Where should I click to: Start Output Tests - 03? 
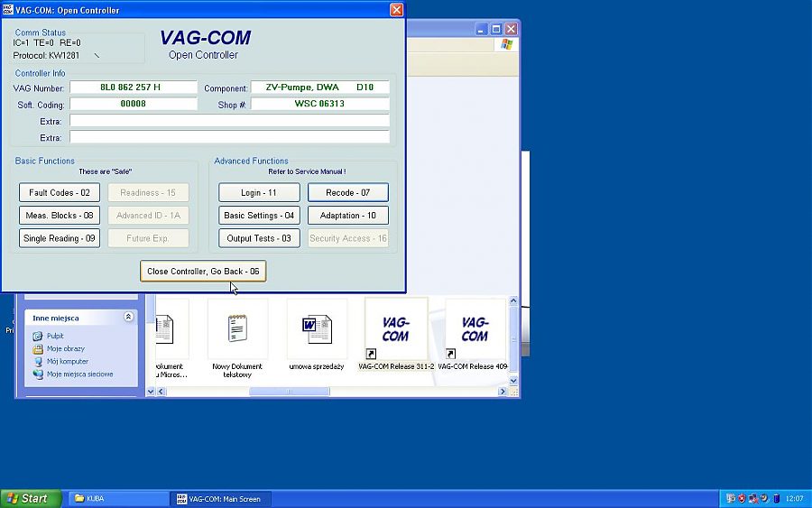[259, 238]
